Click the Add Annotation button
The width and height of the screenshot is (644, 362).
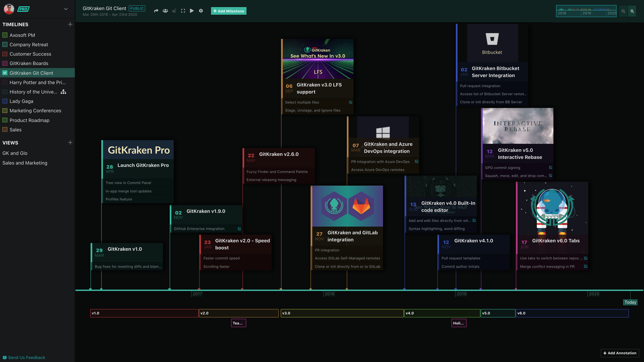click(x=620, y=353)
